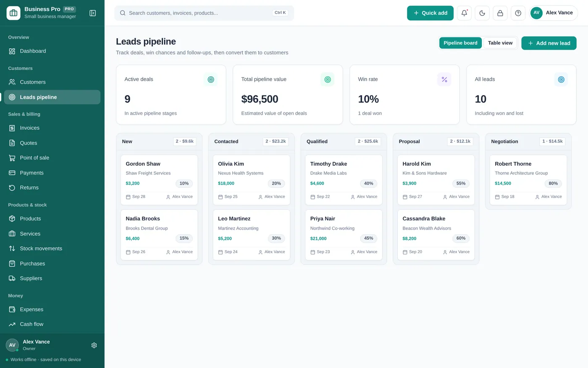The image size is (588, 368).
Task: Open Services in the sidebar
Action: [x=52, y=234]
